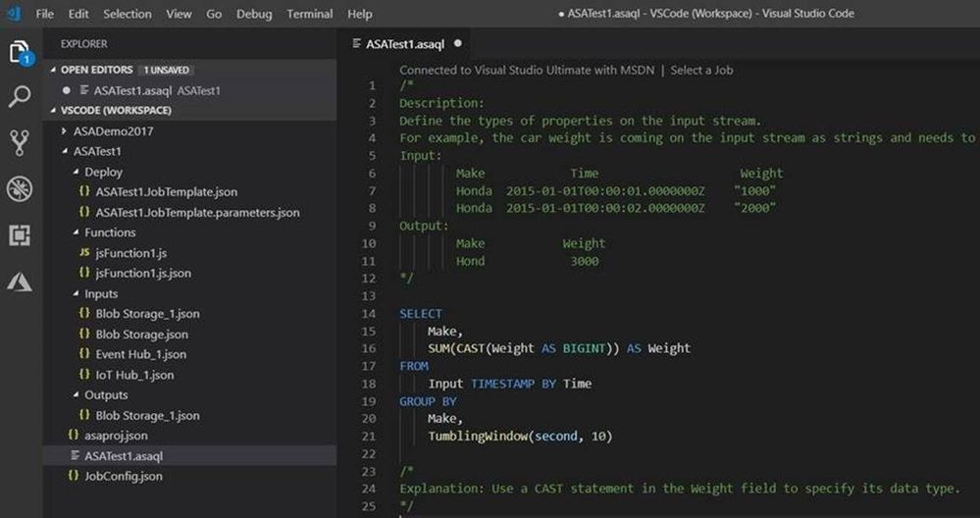
Task: Open the Selection menu
Action: coord(127,14)
